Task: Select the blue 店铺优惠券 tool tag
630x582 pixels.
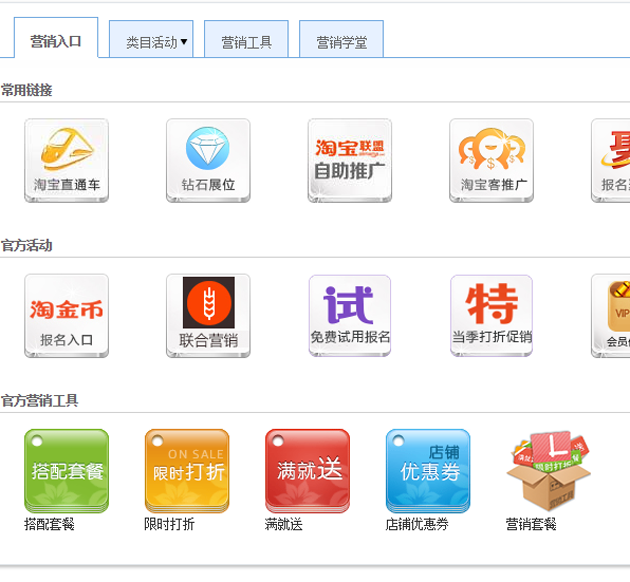Action: tap(428, 470)
